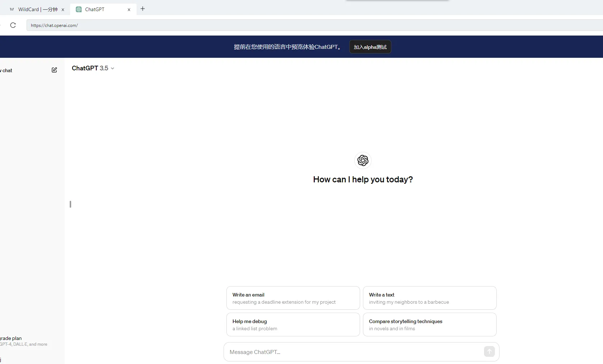This screenshot has width=603, height=364.
Task: Collapse the sidebar using handle
Action: pyautogui.click(x=70, y=204)
